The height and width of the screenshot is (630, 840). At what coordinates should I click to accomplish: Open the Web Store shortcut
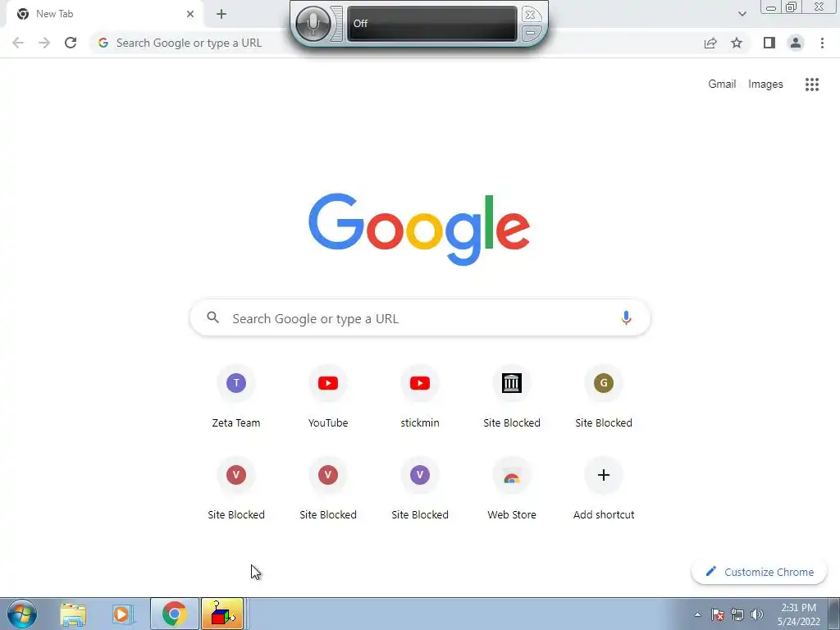click(512, 489)
